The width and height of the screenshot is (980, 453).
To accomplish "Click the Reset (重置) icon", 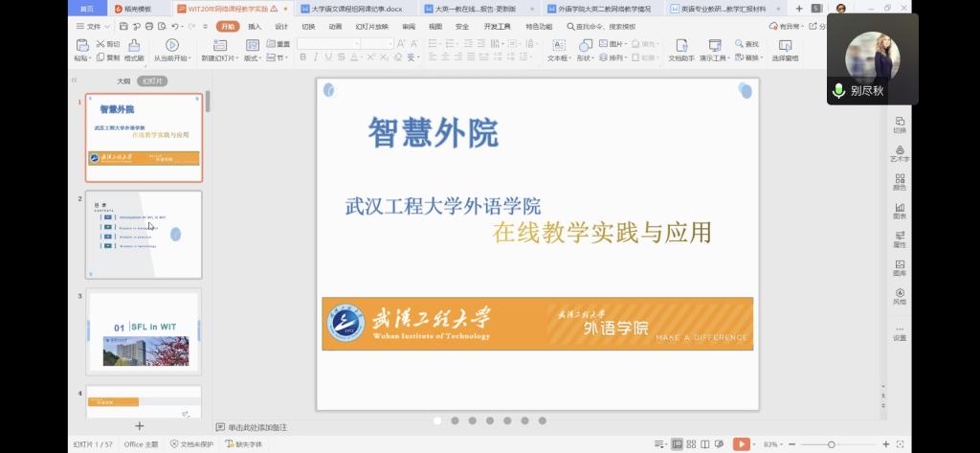I will tap(271, 44).
